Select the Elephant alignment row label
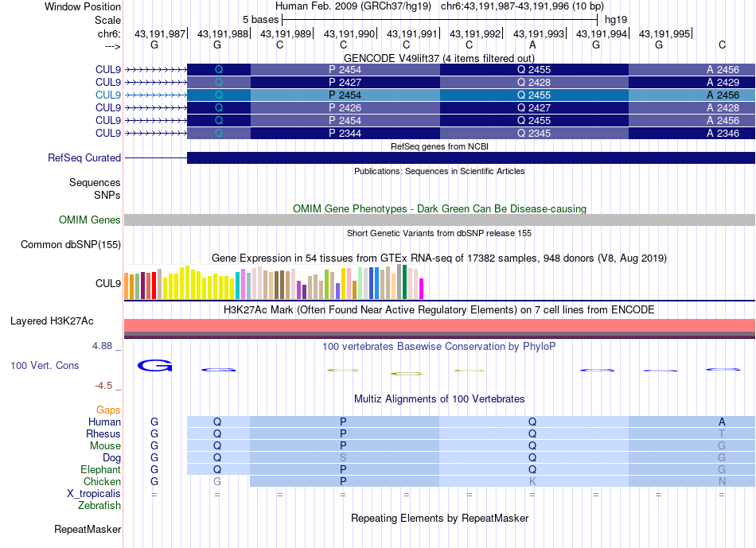This screenshot has height=548, width=756. point(101,469)
